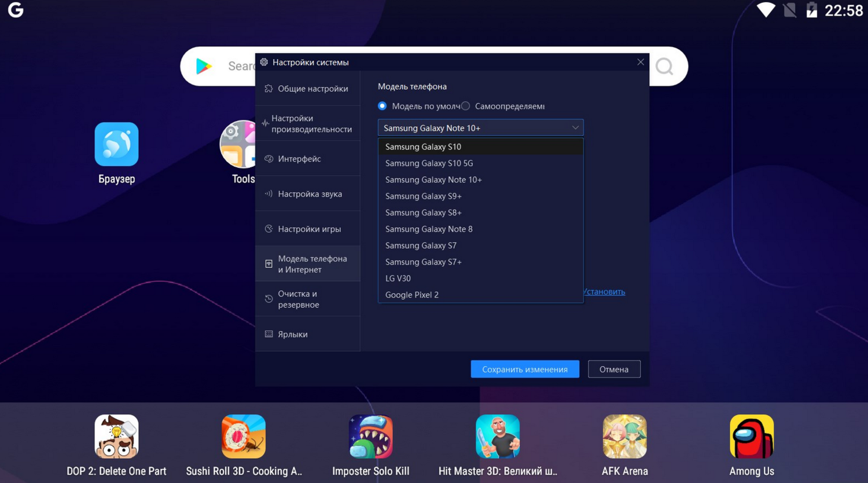Image resolution: width=868 pixels, height=483 pixels.
Task: Choose Samsung Galaxy Note 8
Action: click(480, 229)
